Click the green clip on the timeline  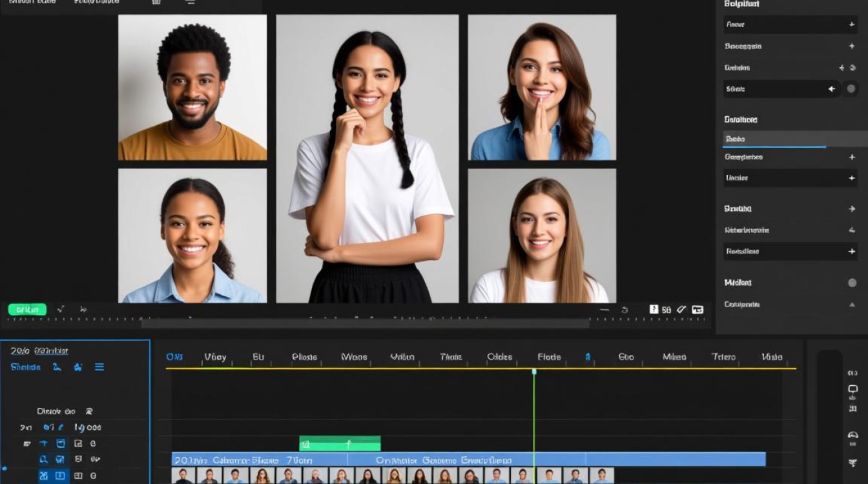(x=340, y=444)
